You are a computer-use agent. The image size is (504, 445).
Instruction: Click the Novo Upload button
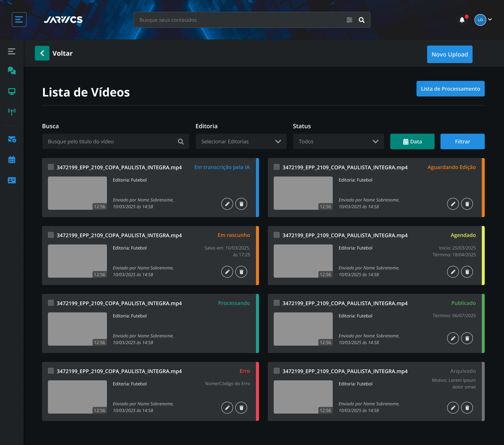(x=450, y=54)
